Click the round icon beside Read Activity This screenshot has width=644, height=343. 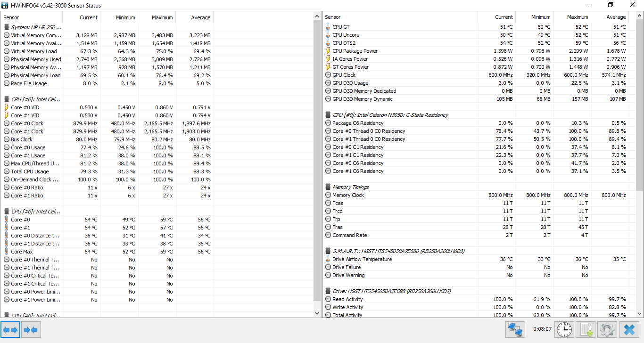tap(328, 299)
